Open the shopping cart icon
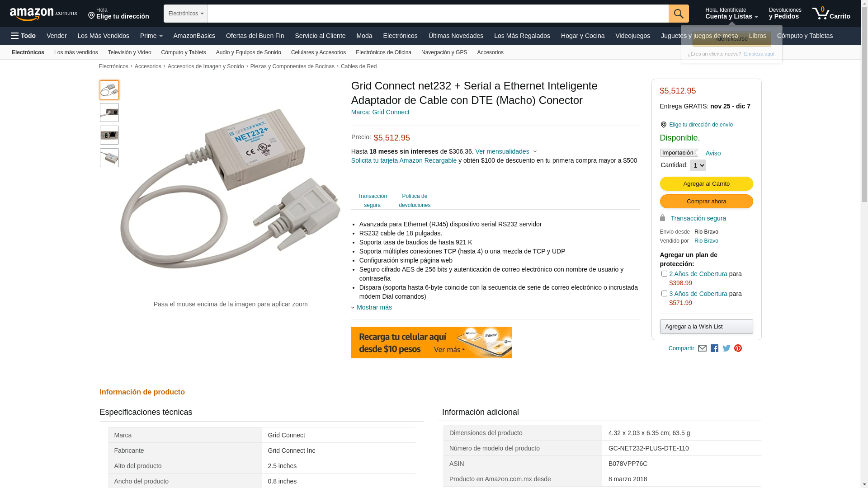 [x=831, y=14]
